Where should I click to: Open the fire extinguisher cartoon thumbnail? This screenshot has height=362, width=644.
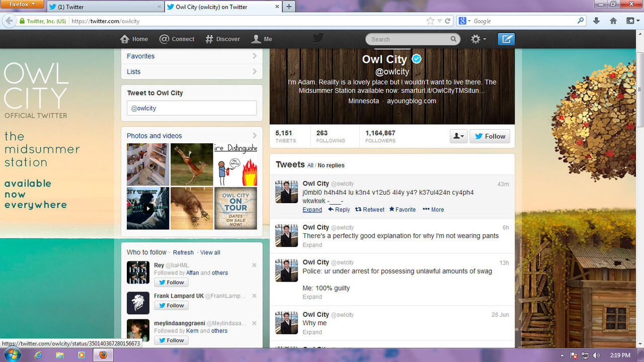[235, 164]
